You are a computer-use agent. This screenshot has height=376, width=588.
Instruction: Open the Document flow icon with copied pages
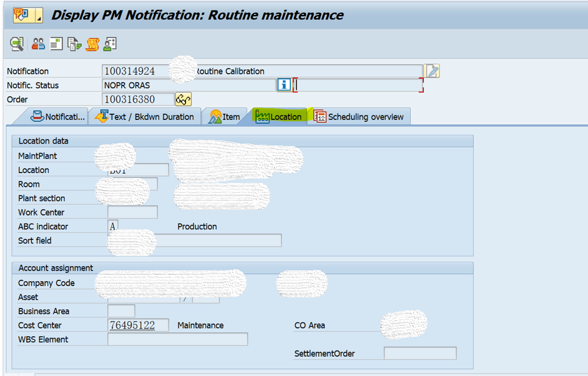point(74,44)
